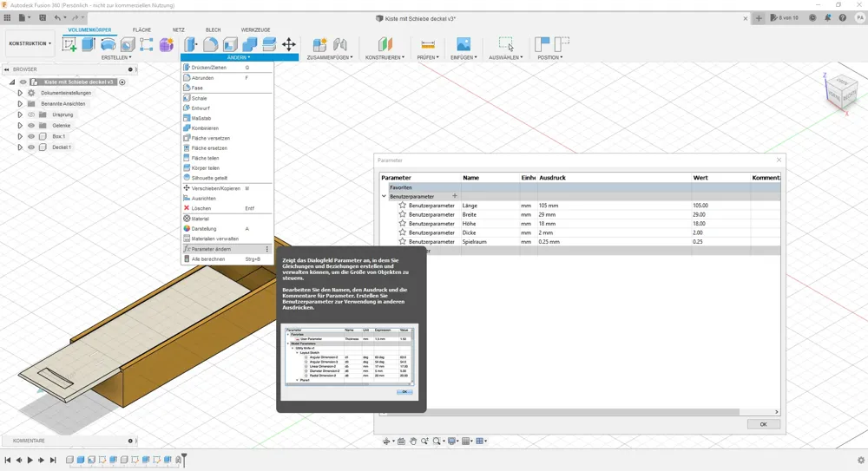Favorite the Länge parameter star
This screenshot has width=868, height=471.
coord(403,206)
